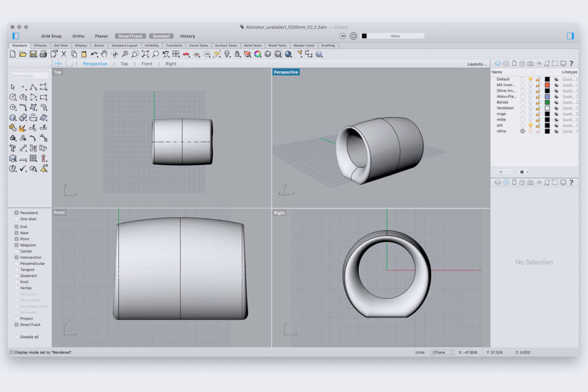Select the Polyline tool in left palette
588x392 pixels.
[x=33, y=87]
